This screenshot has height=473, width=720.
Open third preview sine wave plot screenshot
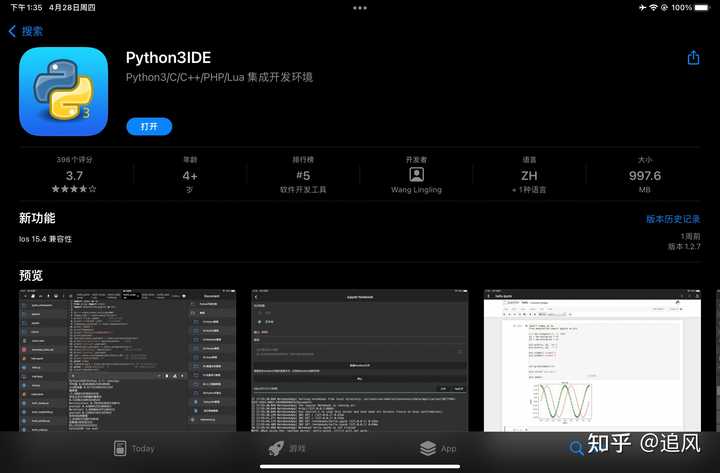(x=592, y=360)
